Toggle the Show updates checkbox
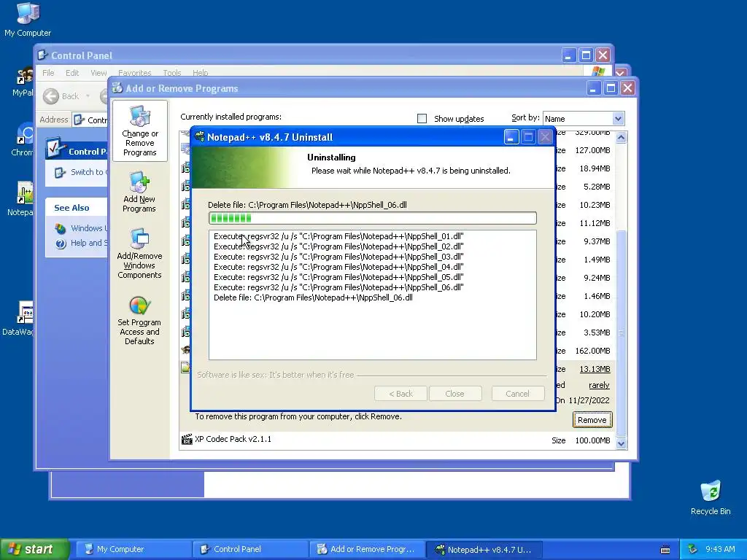The image size is (747, 560). (x=422, y=119)
